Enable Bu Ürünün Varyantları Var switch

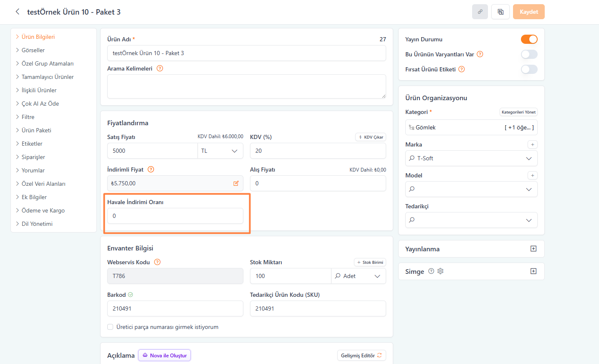pos(529,54)
